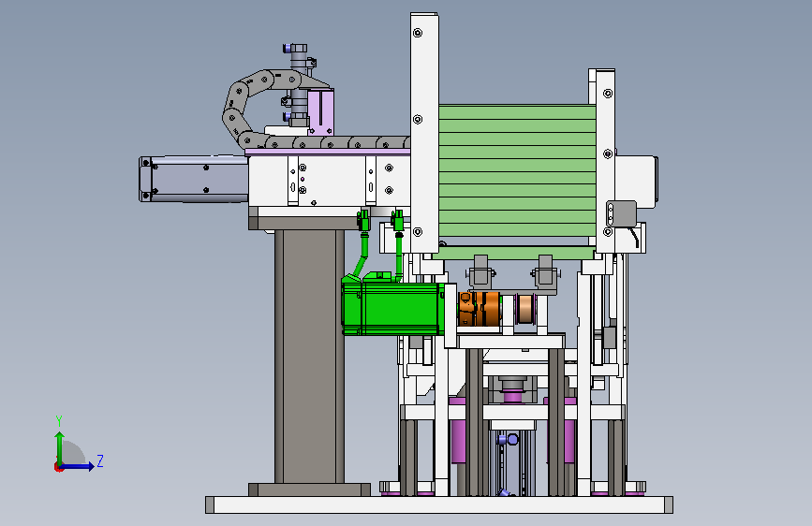This screenshot has height=526, width=812.
Task: Select the tall white upright plate with screws
Action: pyautogui.click(x=424, y=134)
